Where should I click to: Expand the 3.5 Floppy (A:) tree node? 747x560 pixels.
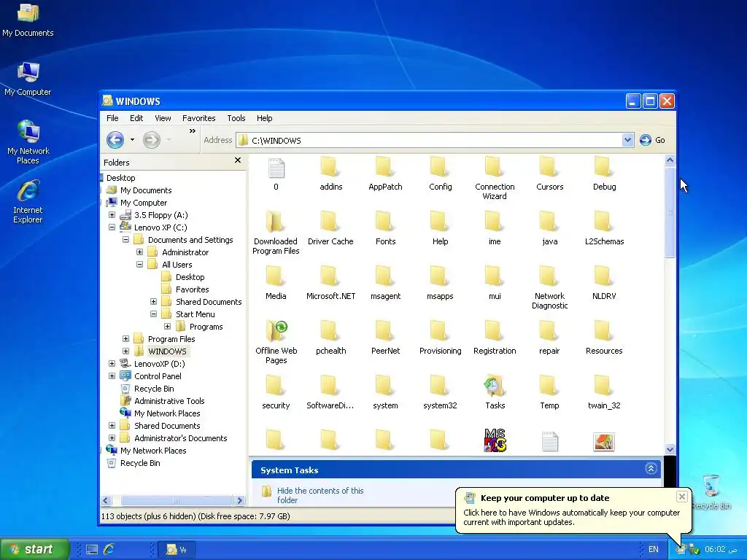coord(112,215)
